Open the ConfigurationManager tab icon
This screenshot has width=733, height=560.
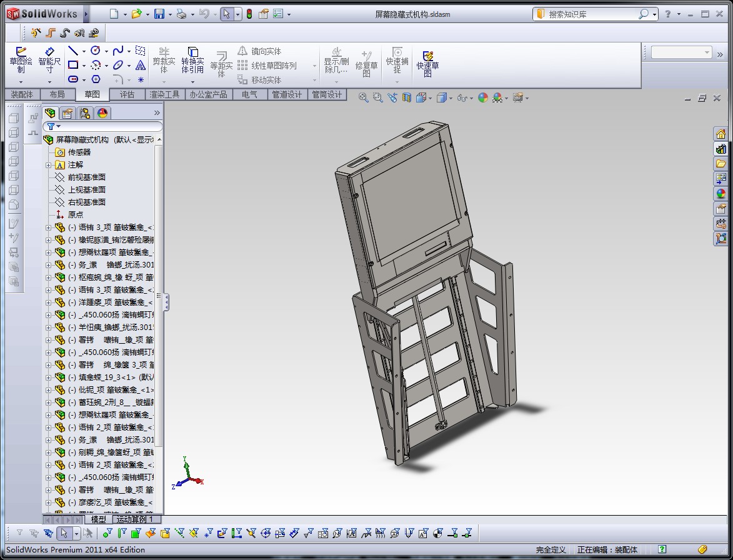pos(84,112)
